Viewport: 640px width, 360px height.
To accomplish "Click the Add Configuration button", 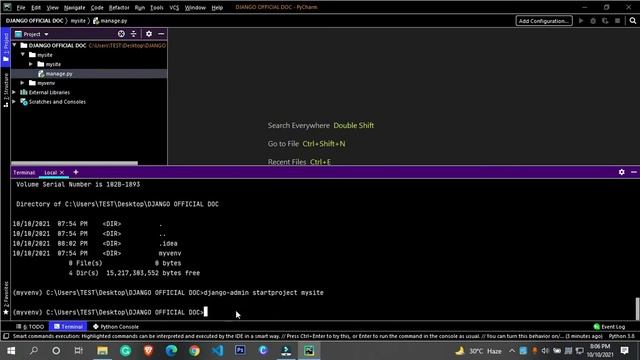I will pyautogui.click(x=544, y=21).
